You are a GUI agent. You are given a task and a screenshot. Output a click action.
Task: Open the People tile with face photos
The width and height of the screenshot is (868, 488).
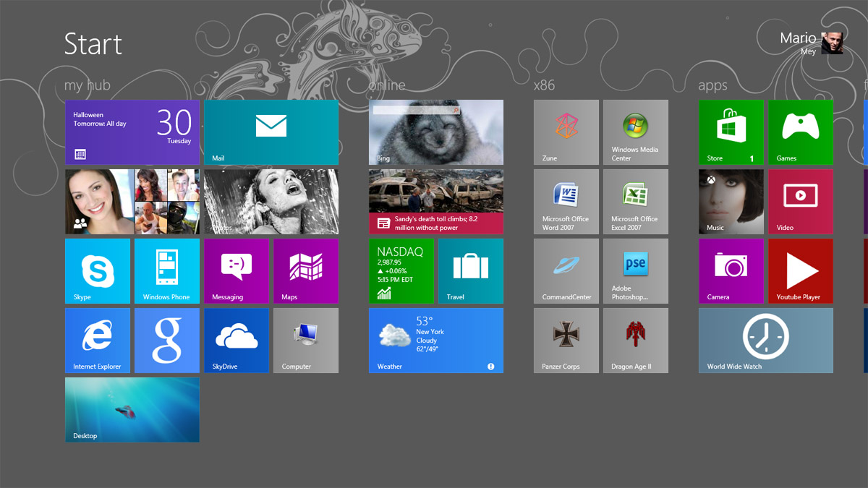click(x=132, y=202)
